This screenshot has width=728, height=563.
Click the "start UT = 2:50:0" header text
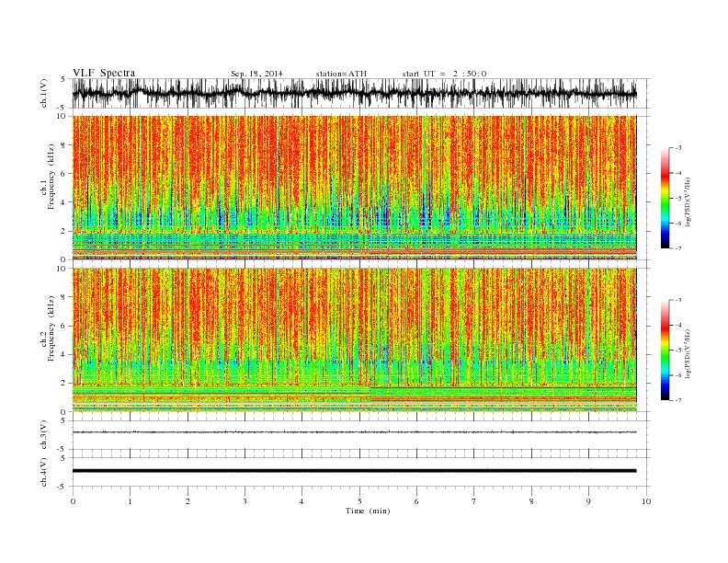point(444,74)
